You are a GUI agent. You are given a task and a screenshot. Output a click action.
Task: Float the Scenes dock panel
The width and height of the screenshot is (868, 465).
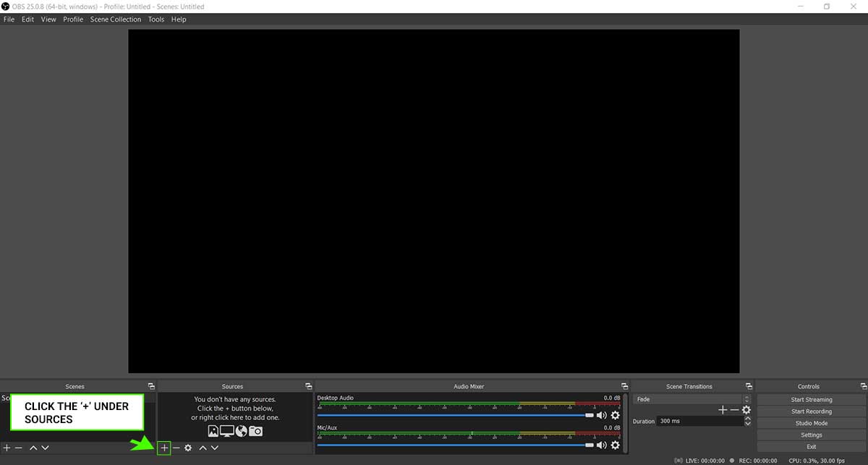point(151,386)
